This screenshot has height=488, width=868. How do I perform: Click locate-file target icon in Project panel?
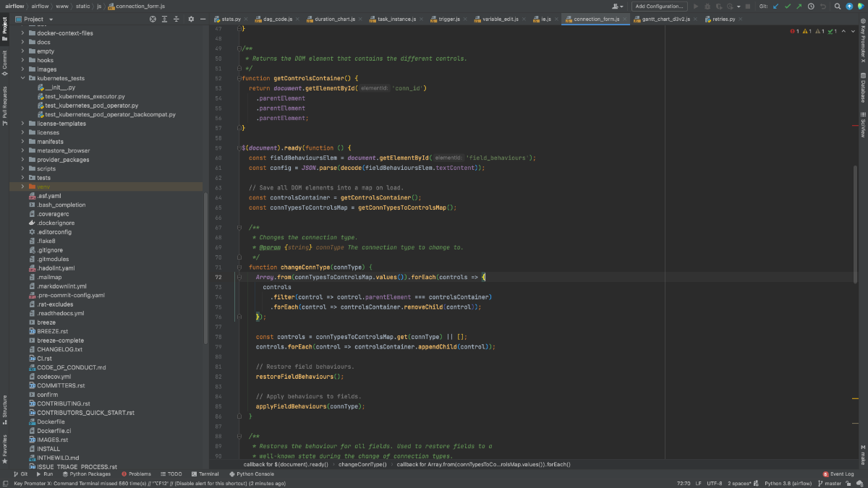click(153, 19)
